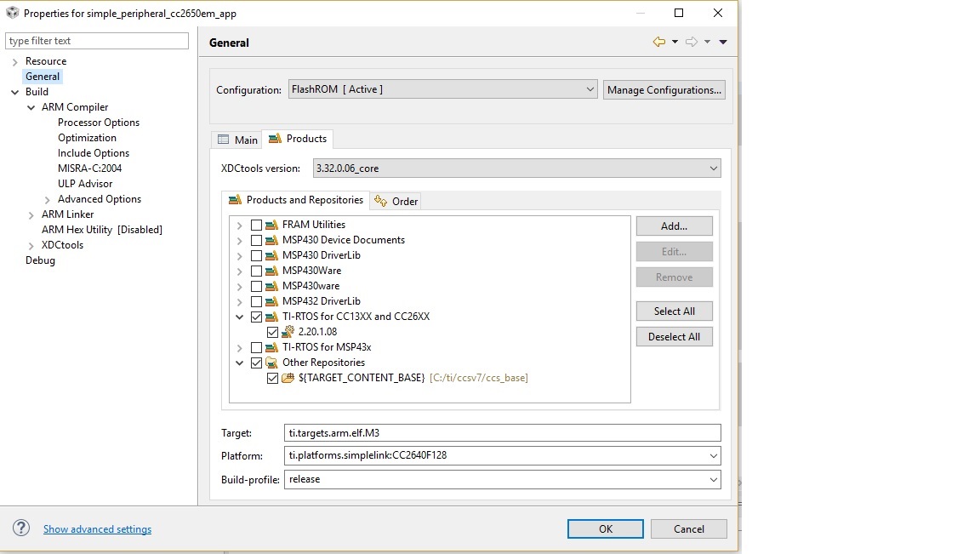This screenshot has height=554, width=980.
Task: Enable the MSP430Ware checkbox
Action: coord(256,271)
